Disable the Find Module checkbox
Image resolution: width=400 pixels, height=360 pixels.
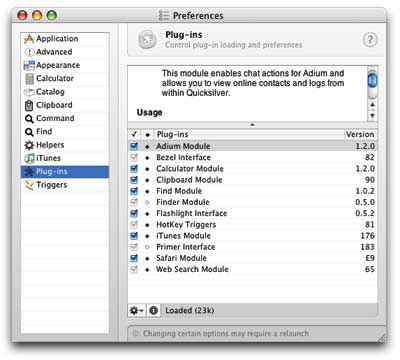click(134, 191)
